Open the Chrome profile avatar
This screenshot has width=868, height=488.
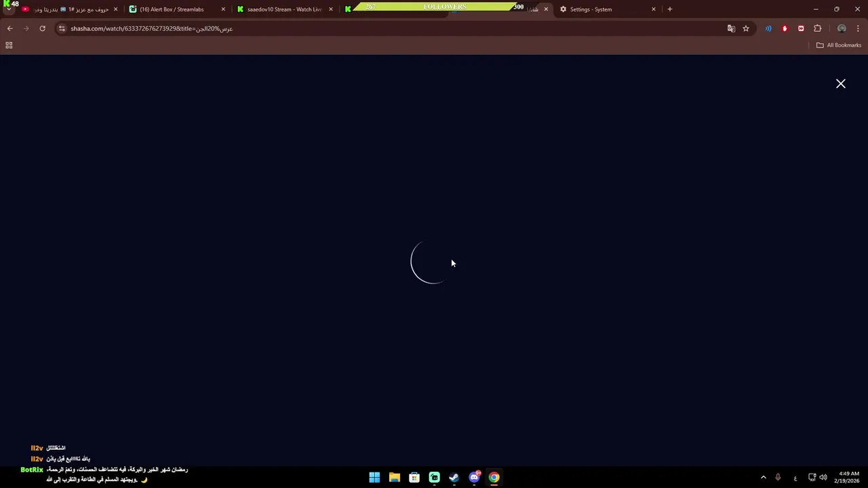click(842, 28)
